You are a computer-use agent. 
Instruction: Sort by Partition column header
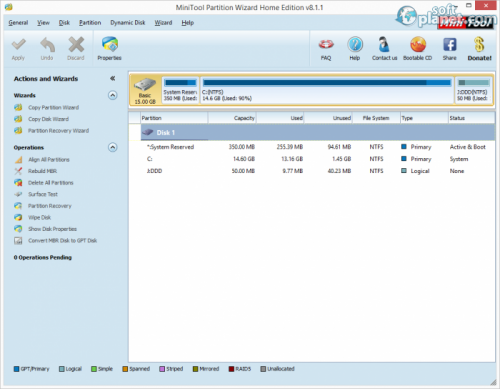(x=174, y=118)
